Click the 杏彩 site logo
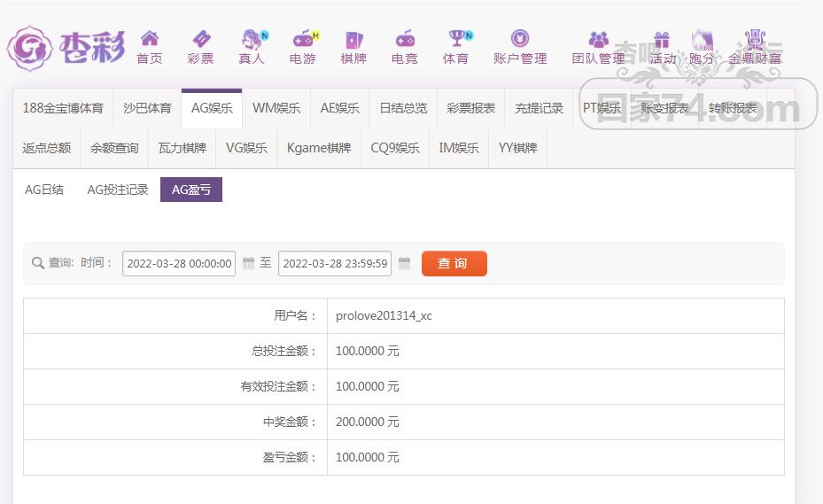 click(66, 46)
